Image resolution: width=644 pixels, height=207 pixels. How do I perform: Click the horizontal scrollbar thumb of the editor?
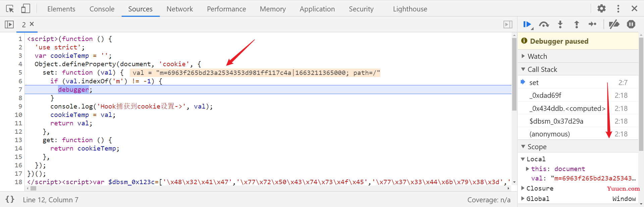pyautogui.click(x=33, y=188)
